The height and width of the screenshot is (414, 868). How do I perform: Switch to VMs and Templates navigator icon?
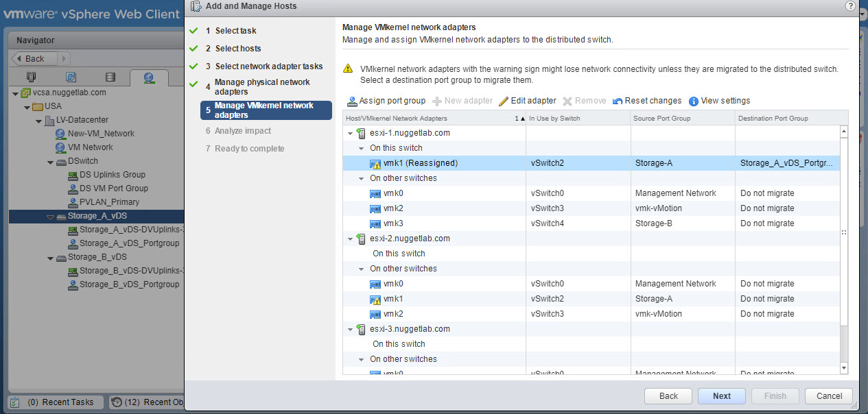tap(71, 77)
